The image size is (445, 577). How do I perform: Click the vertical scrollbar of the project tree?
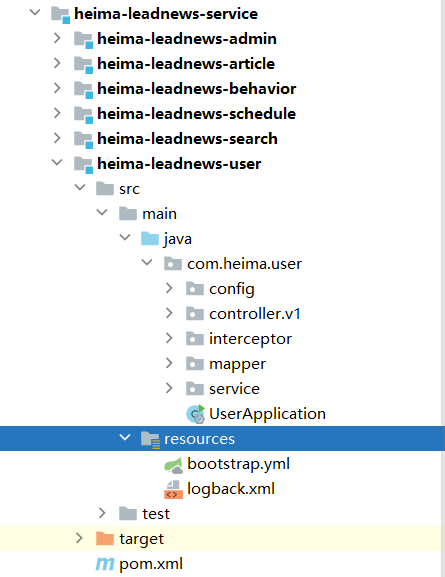point(442,288)
